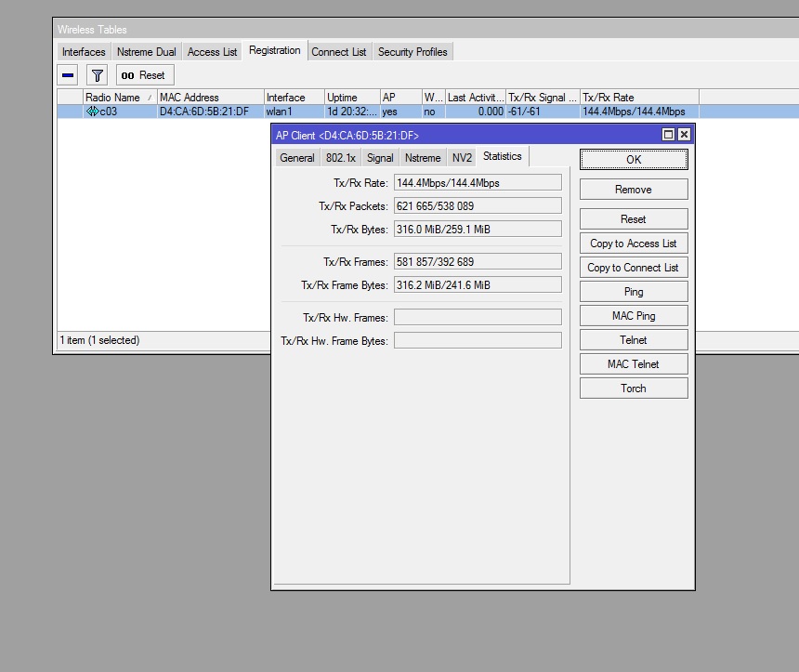Click the '1 item (1 selected)' status text
The height and width of the screenshot is (672, 799).
[100, 340]
